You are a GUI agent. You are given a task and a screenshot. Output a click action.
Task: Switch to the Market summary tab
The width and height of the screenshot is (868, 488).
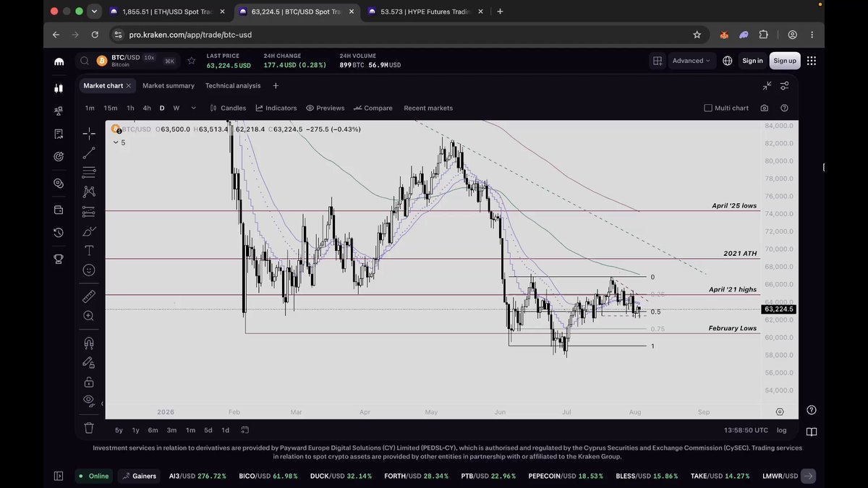(169, 85)
